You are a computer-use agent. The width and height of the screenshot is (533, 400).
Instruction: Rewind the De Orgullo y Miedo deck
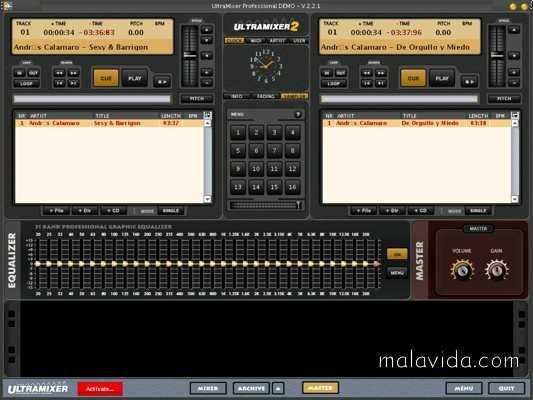tap(366, 73)
